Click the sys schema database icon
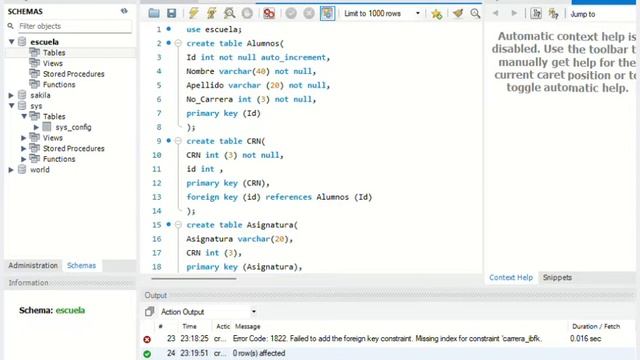The width and height of the screenshot is (640, 360). click(22, 106)
